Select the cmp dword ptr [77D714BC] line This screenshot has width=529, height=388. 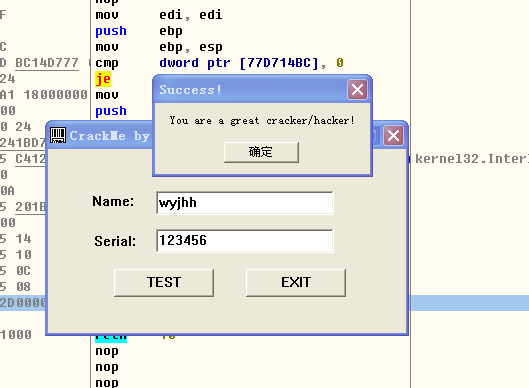tap(219, 63)
